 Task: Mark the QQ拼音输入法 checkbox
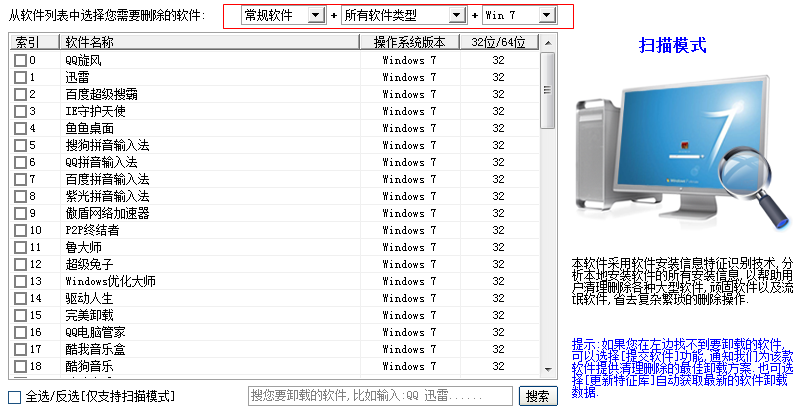(x=20, y=163)
